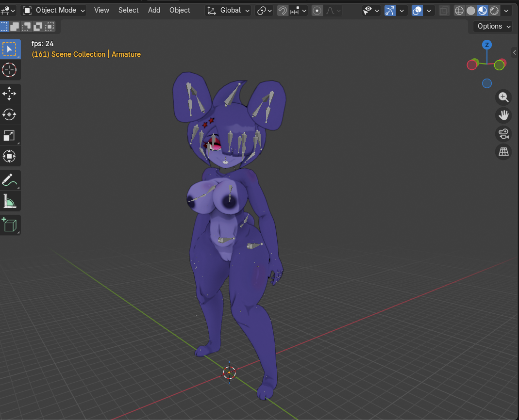The width and height of the screenshot is (519, 420).
Task: Expand the sidebar with the arrow
Action: [514, 52]
